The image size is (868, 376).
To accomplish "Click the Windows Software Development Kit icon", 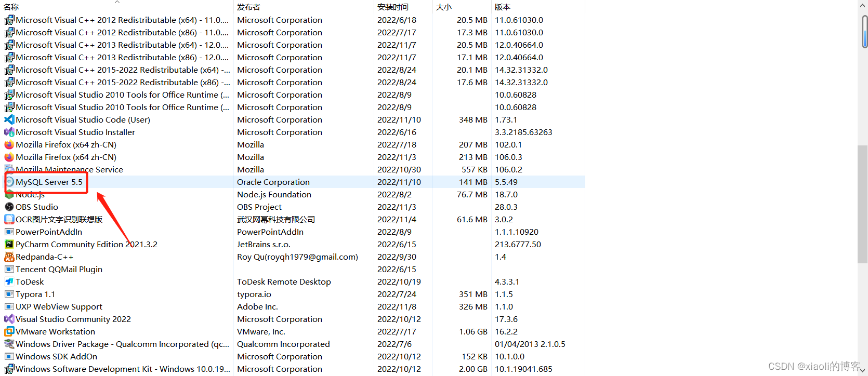I will (9, 369).
